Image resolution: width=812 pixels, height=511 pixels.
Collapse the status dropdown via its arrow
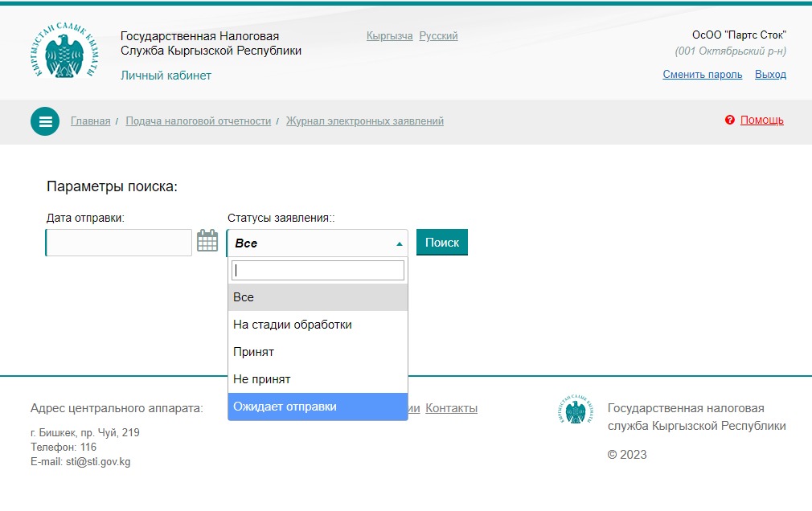click(x=400, y=243)
